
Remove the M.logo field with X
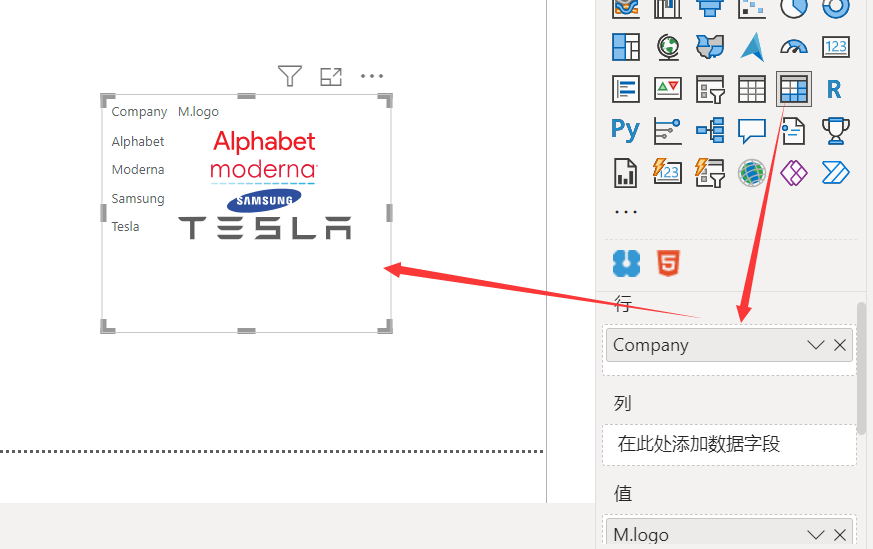(840, 535)
